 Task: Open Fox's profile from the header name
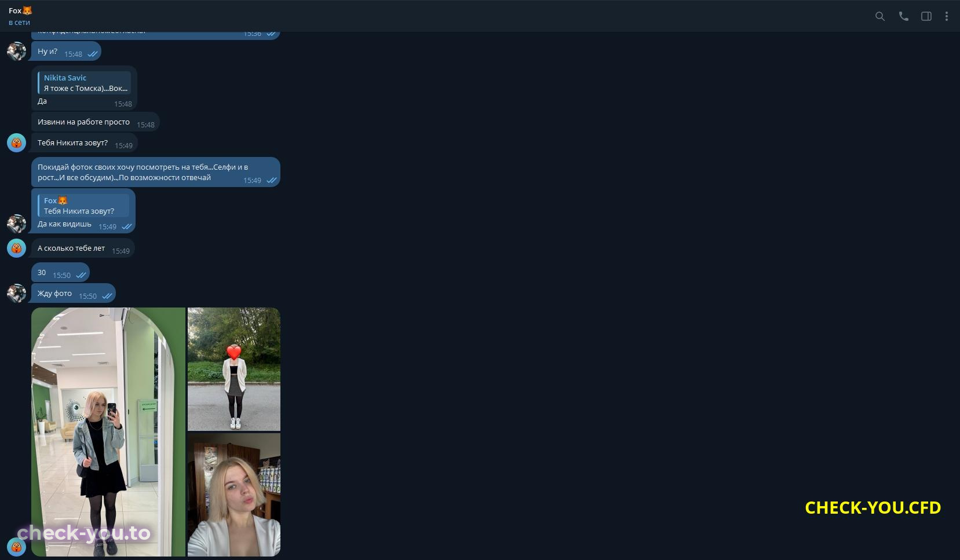pyautogui.click(x=21, y=10)
